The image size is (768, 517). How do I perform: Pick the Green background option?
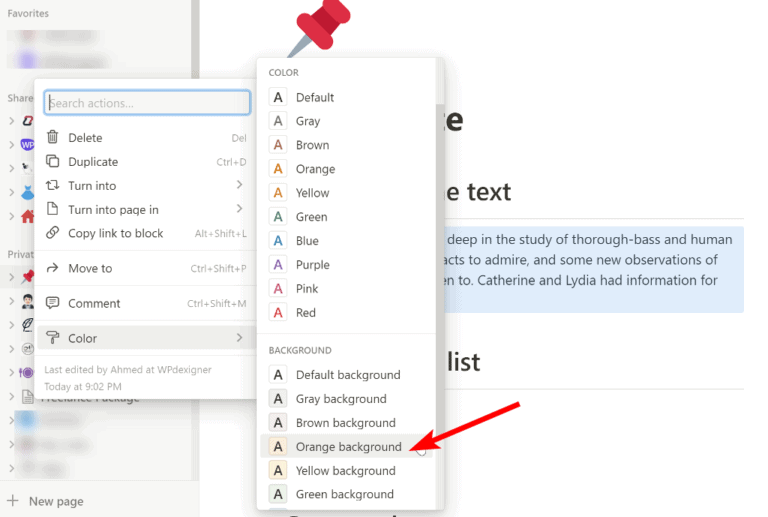click(347, 494)
